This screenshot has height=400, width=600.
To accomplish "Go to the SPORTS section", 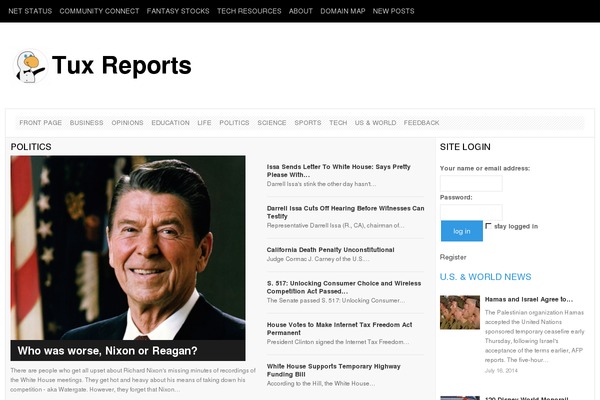I will pos(308,122).
